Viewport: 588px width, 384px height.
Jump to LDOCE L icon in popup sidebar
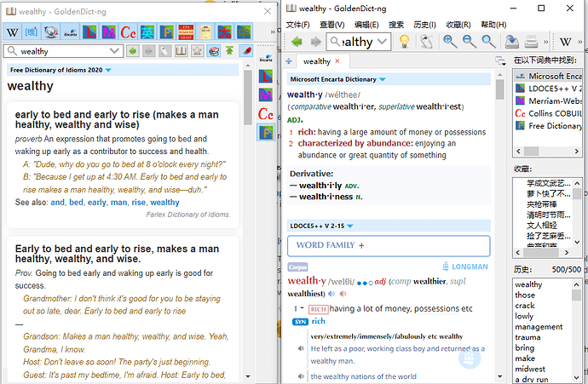[x=266, y=77]
